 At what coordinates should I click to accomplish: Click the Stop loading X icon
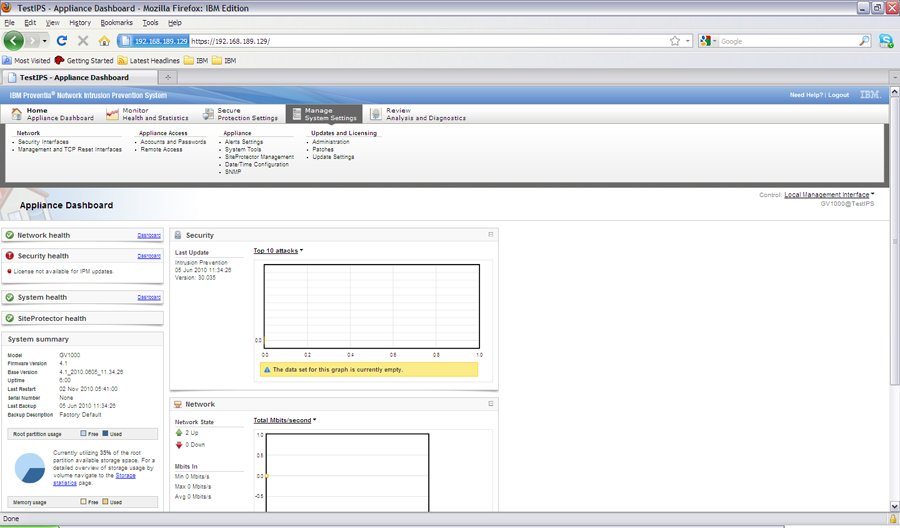click(x=83, y=41)
